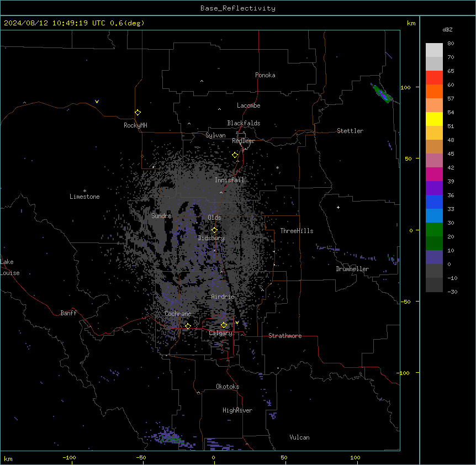Click the Strathmore label
Viewport: 476px width, 465px height.
(x=285, y=336)
